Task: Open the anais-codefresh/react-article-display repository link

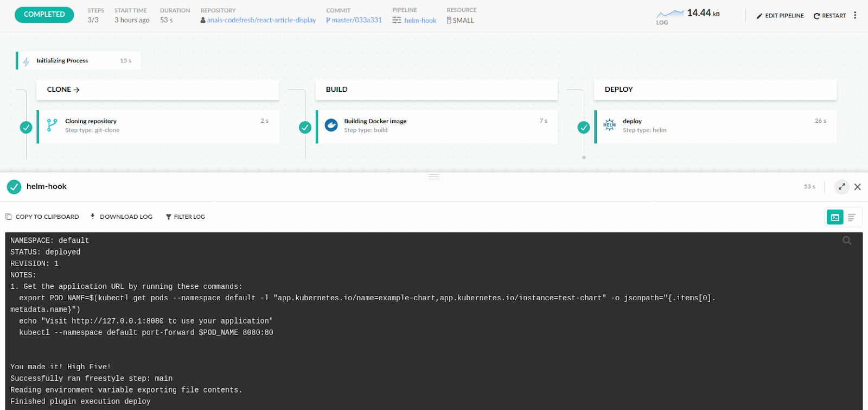Action: [x=261, y=20]
